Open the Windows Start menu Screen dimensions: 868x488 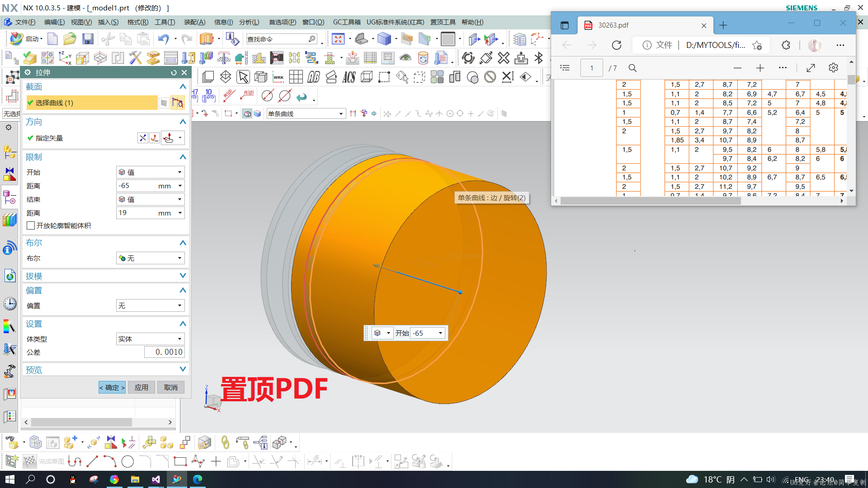(x=10, y=479)
